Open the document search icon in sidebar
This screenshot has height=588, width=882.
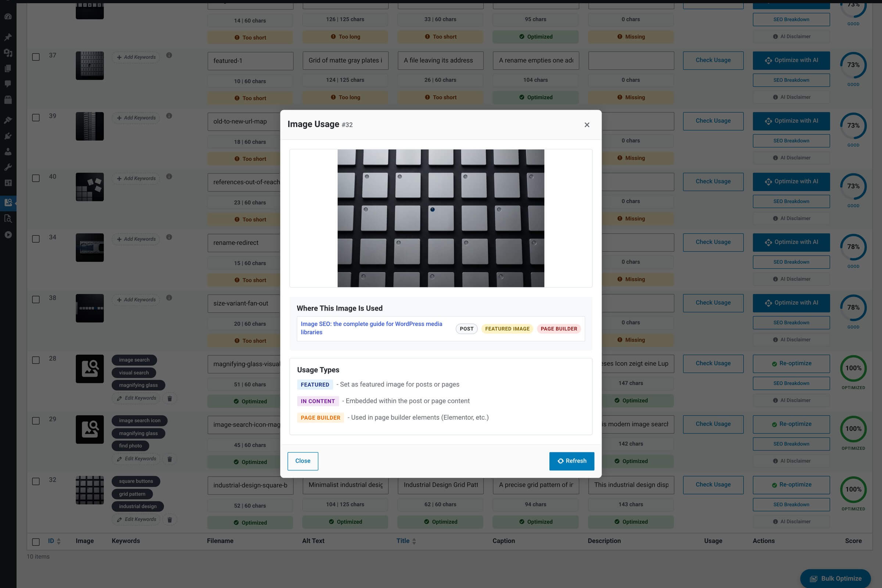click(x=8, y=219)
